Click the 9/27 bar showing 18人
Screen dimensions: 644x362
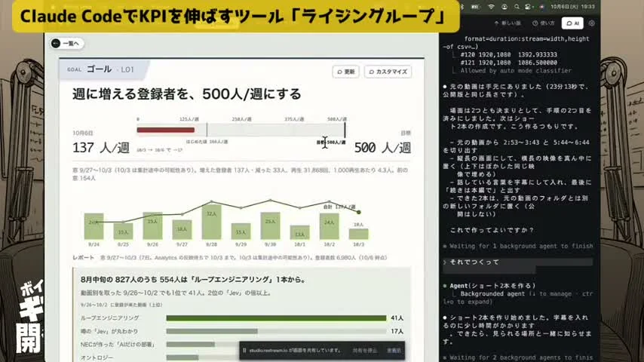click(x=182, y=229)
